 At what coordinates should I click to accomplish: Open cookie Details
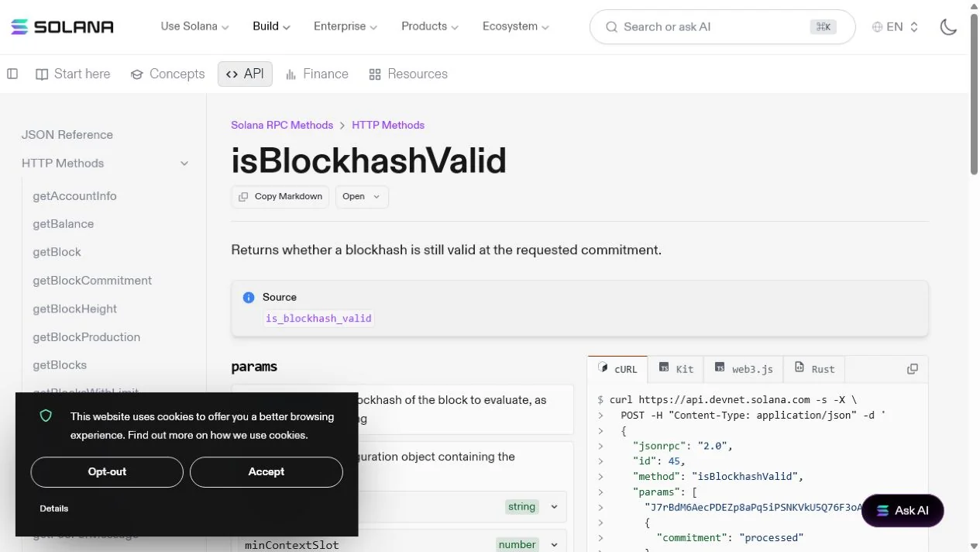54,509
